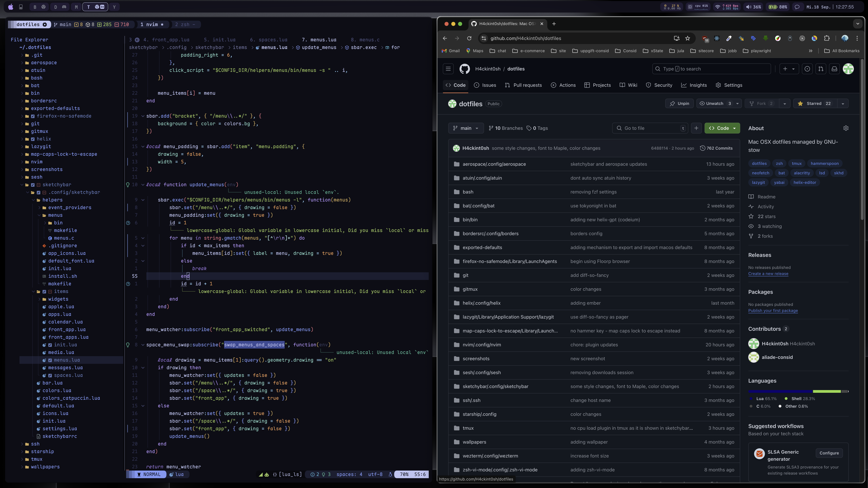Open sketchybar/.config/sketchybar folder link

(495, 386)
